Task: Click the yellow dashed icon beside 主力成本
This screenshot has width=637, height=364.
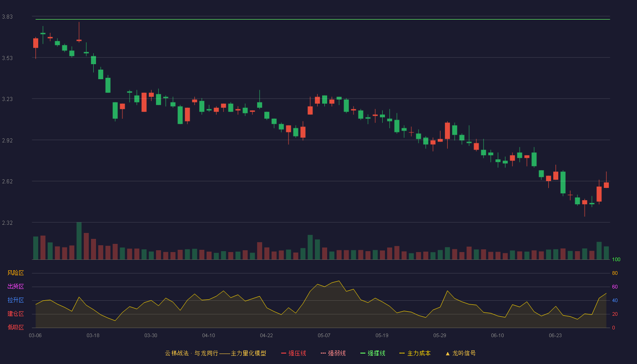Action: [x=402, y=354]
